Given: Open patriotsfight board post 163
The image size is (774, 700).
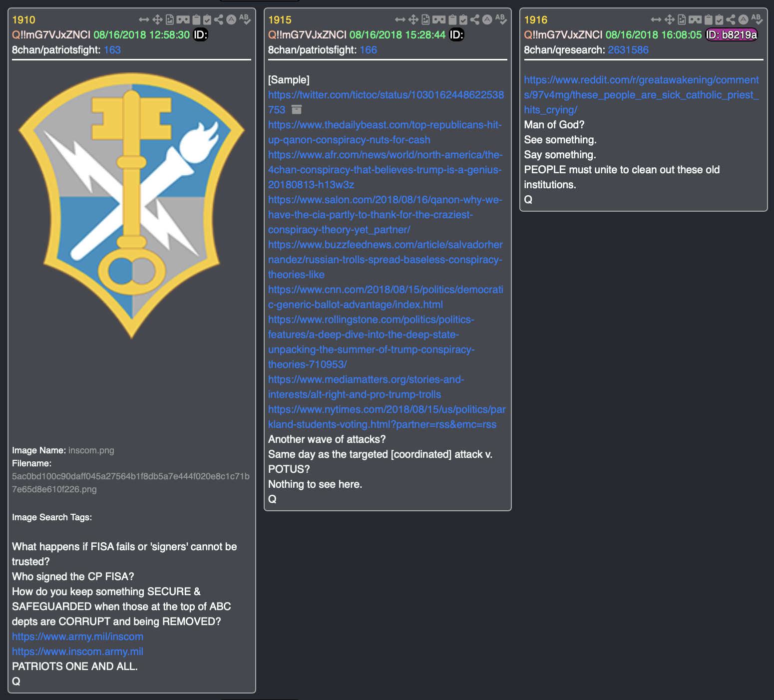Looking at the screenshot, I should (x=112, y=50).
